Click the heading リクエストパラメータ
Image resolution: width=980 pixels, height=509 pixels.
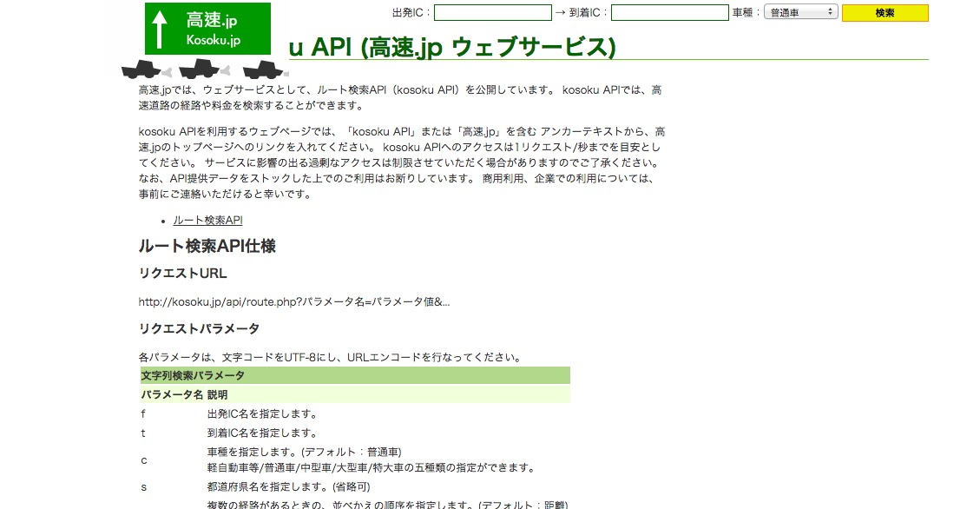(199, 329)
